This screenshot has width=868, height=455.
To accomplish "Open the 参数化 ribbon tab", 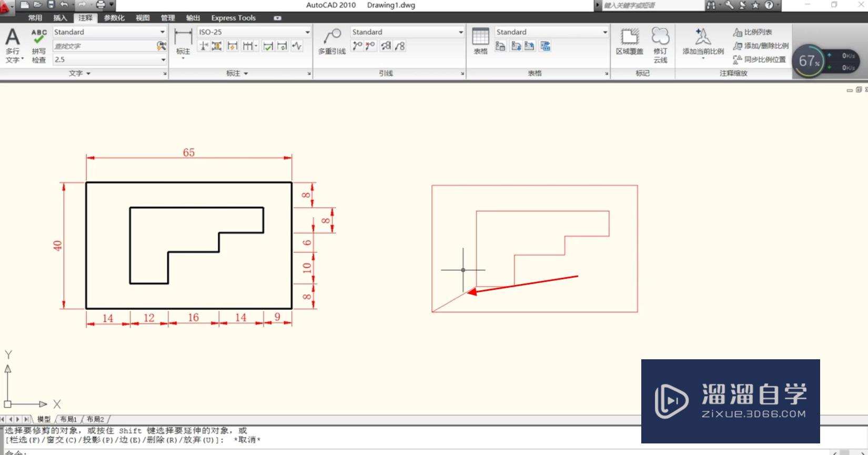I will point(114,18).
